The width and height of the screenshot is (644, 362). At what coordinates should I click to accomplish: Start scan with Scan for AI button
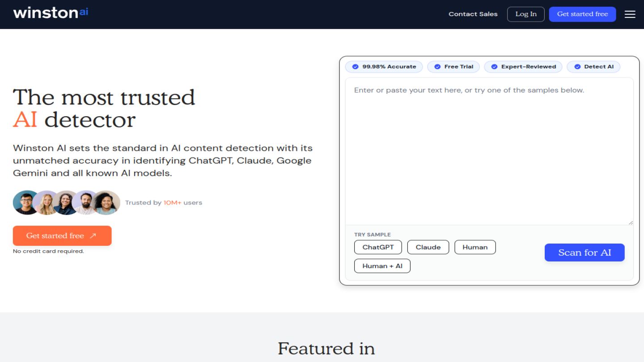coord(585,253)
